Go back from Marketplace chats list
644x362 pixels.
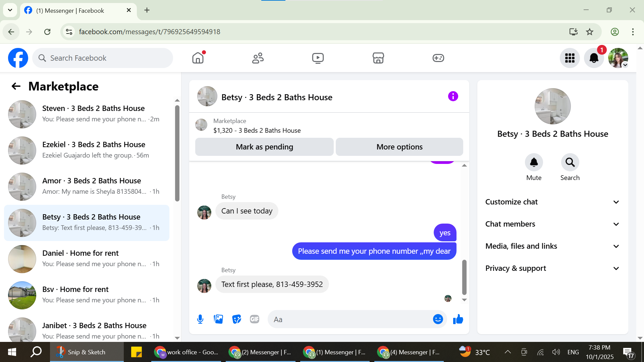16,86
